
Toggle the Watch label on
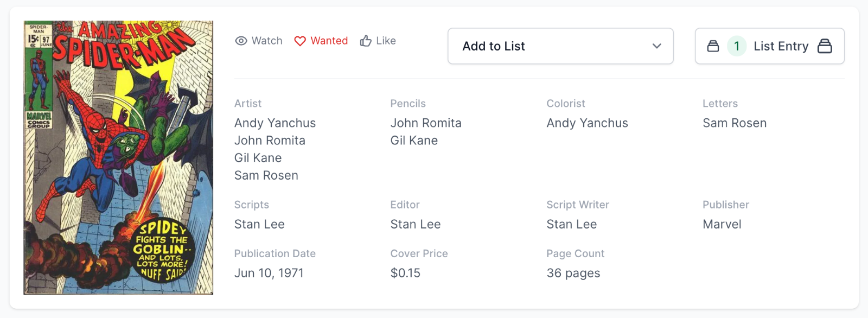coord(267,41)
